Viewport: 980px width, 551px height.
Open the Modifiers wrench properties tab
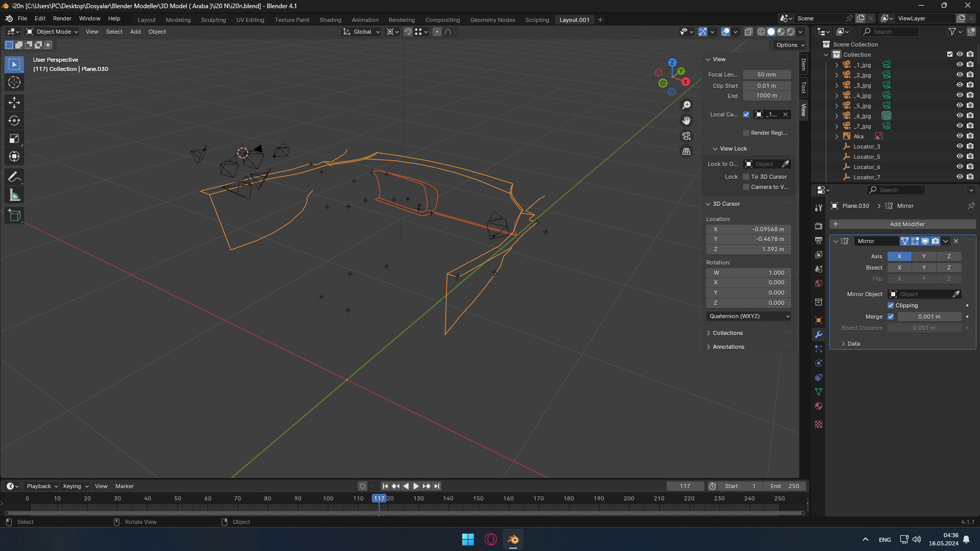click(x=819, y=334)
